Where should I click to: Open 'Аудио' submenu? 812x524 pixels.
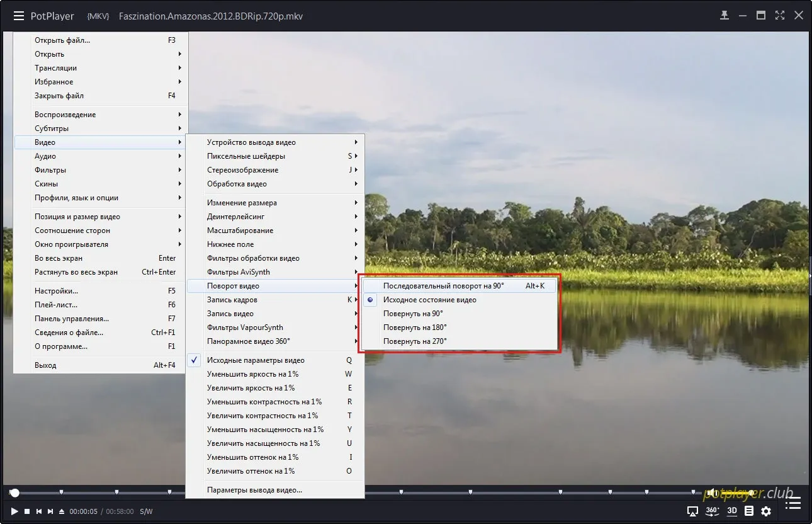pyautogui.click(x=99, y=156)
